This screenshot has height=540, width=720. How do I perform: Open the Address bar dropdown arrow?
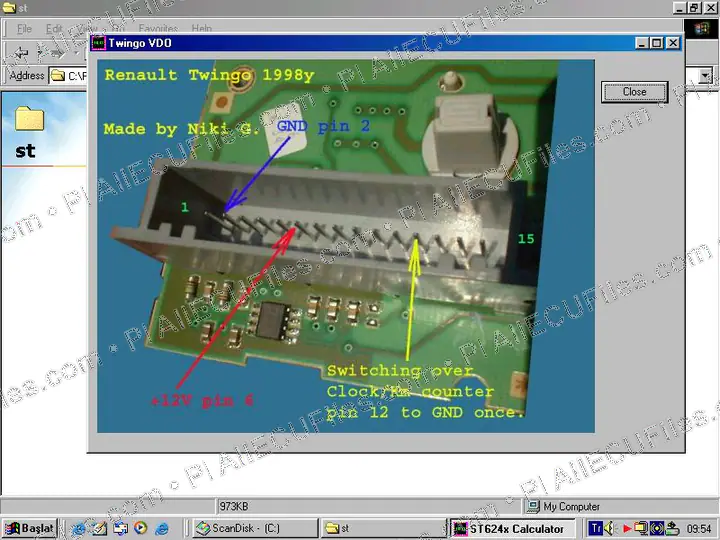click(705, 76)
